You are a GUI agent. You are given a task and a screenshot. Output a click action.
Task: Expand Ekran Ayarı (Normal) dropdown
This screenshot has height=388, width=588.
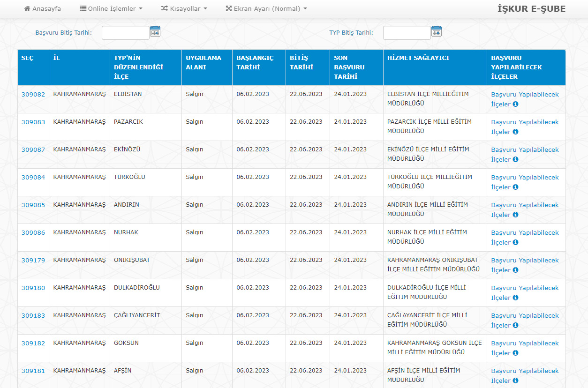click(x=266, y=9)
